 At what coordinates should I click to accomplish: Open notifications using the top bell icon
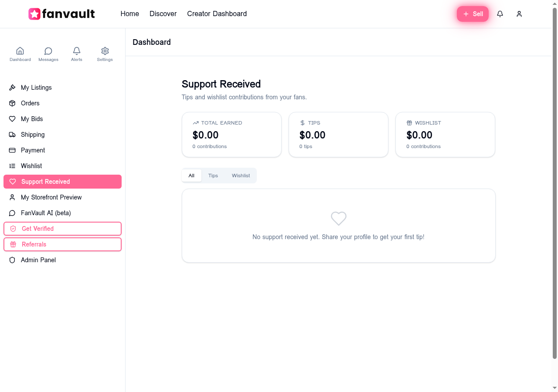500,14
